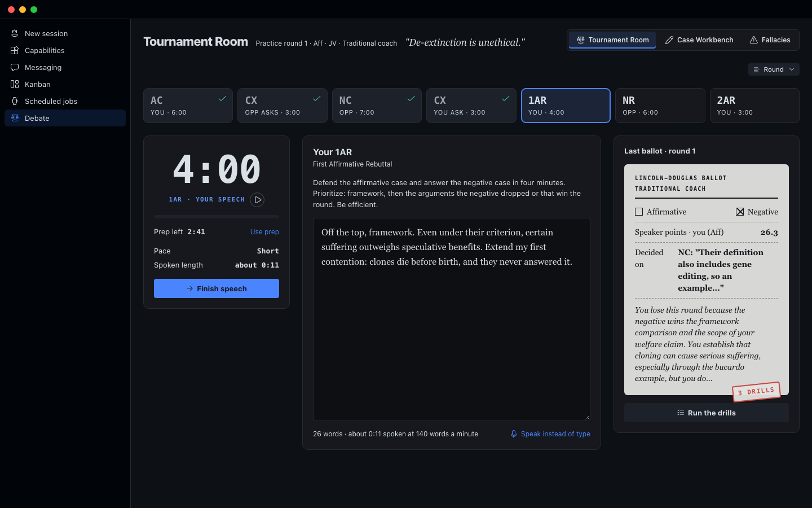Select the CX Opp Asks step
Screen dimensions: 812x508
point(283,106)
